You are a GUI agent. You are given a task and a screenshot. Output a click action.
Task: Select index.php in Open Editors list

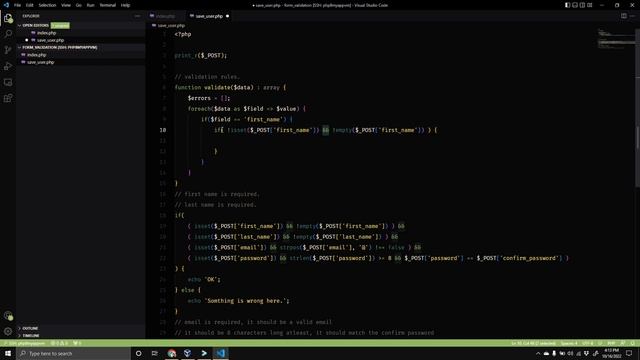click(x=81, y=33)
